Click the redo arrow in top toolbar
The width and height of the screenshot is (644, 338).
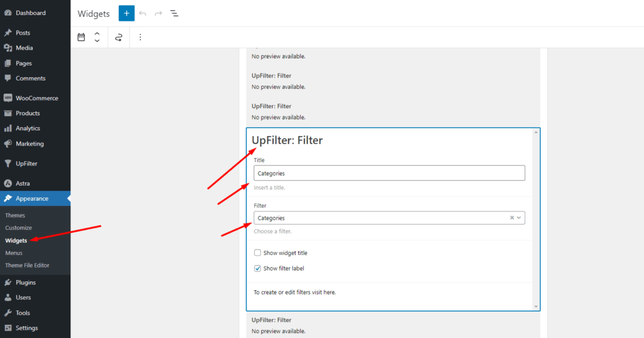(x=158, y=13)
